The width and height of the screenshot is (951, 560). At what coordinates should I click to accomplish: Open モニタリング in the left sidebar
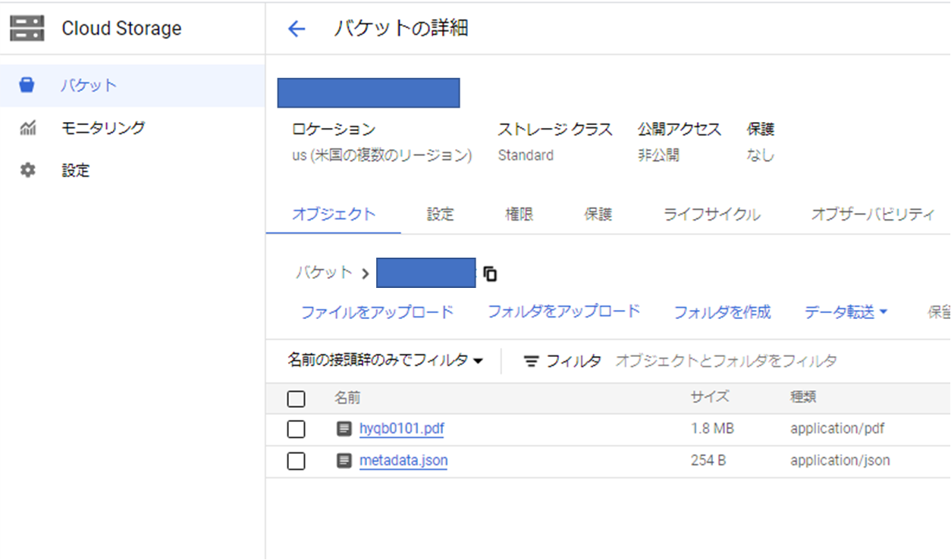[133, 128]
